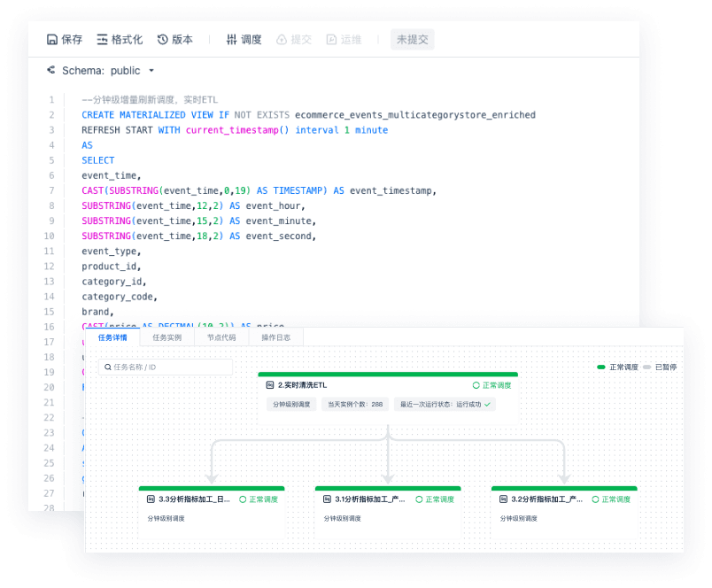712x588 pixels.
Task: Click the 保存 (Save) icon
Action: [x=52, y=40]
